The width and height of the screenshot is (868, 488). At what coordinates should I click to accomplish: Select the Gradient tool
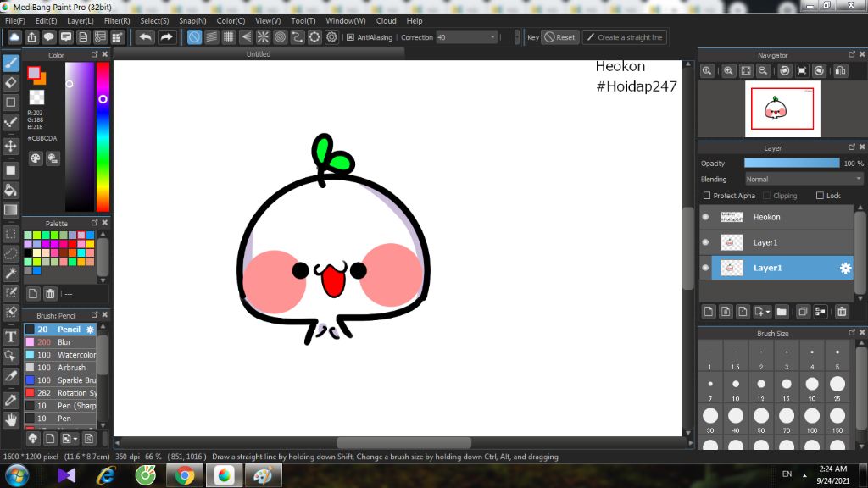tap(10, 210)
